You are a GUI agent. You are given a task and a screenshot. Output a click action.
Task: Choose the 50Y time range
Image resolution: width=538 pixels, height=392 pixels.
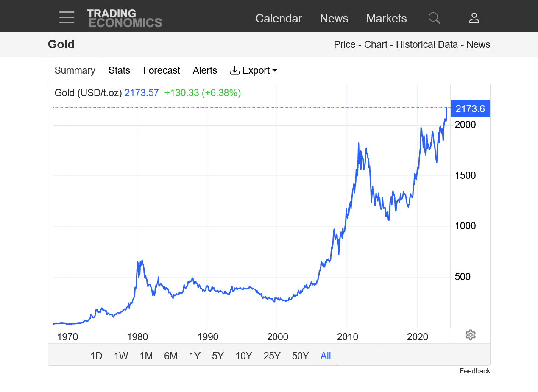300,356
